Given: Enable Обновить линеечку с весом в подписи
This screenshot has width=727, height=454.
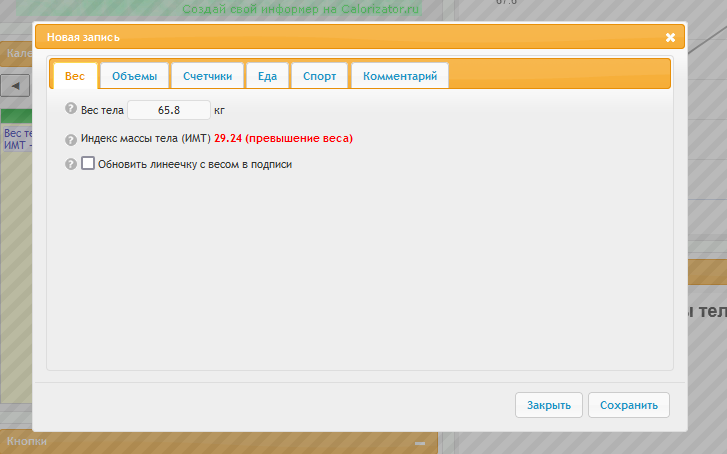Looking at the screenshot, I should (x=88, y=163).
